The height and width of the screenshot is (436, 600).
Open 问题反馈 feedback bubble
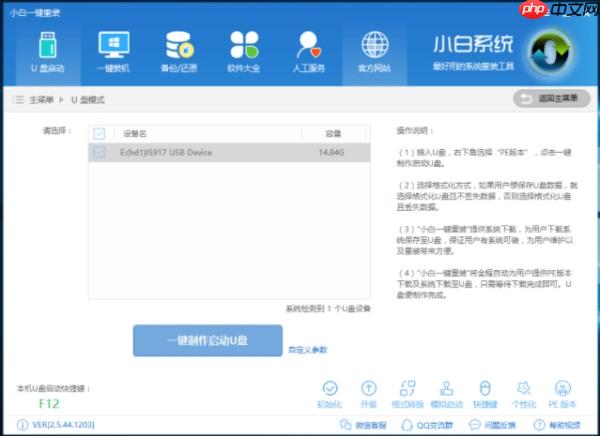tap(492, 425)
